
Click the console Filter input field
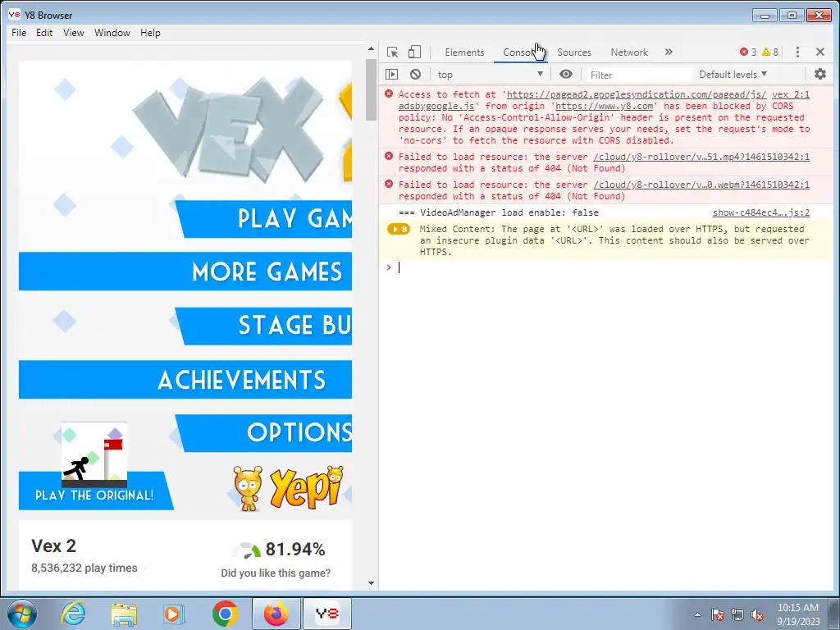638,75
